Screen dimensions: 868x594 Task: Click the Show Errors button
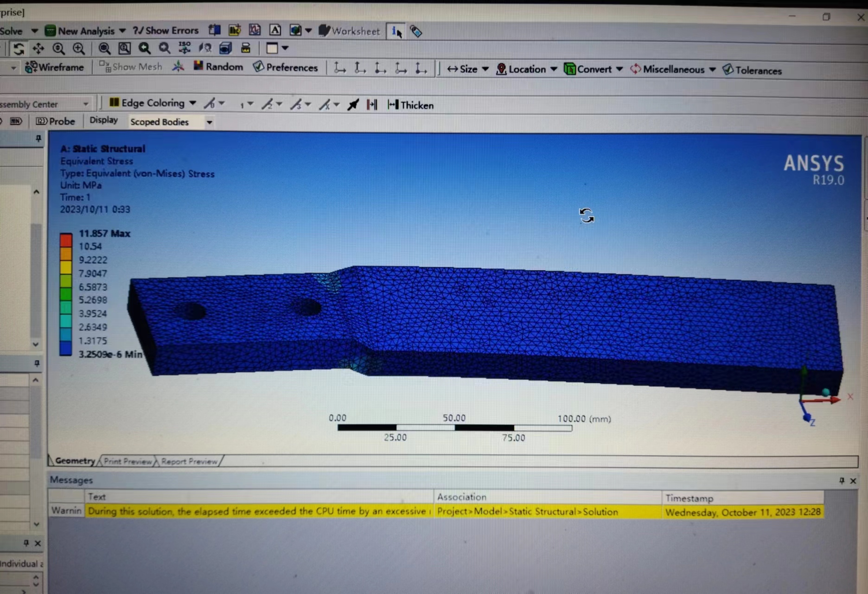166,31
